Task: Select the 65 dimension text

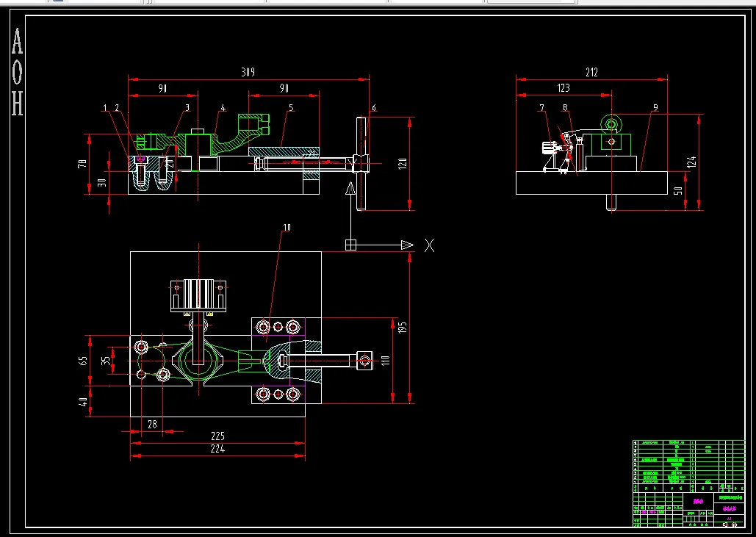Action: tap(83, 361)
